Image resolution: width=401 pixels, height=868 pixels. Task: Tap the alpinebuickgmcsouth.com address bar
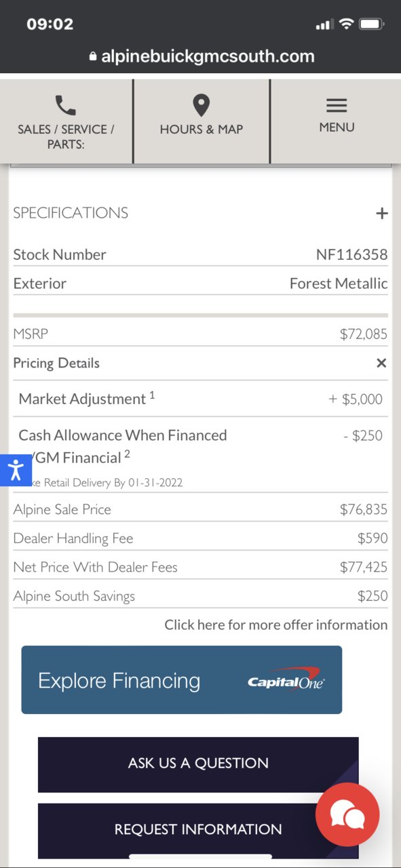click(x=201, y=57)
